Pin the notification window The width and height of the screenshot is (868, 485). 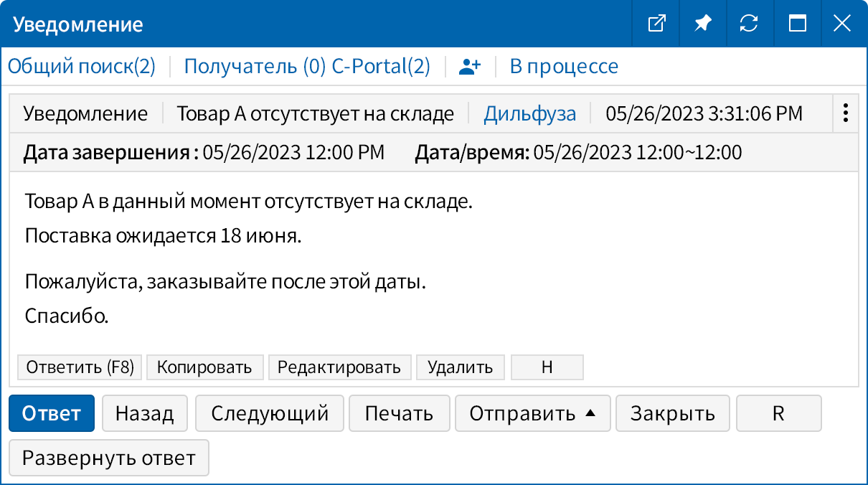[x=702, y=24]
